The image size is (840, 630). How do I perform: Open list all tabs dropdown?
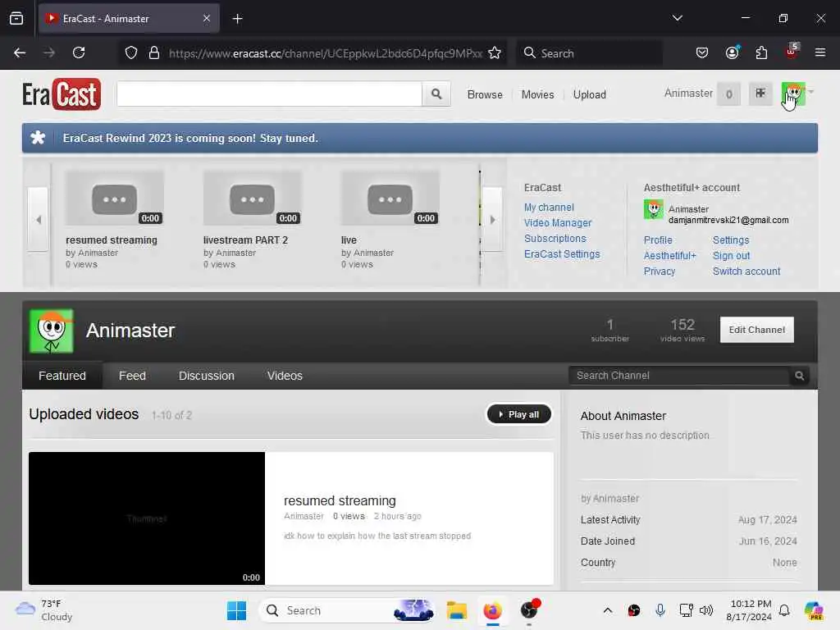(x=677, y=18)
